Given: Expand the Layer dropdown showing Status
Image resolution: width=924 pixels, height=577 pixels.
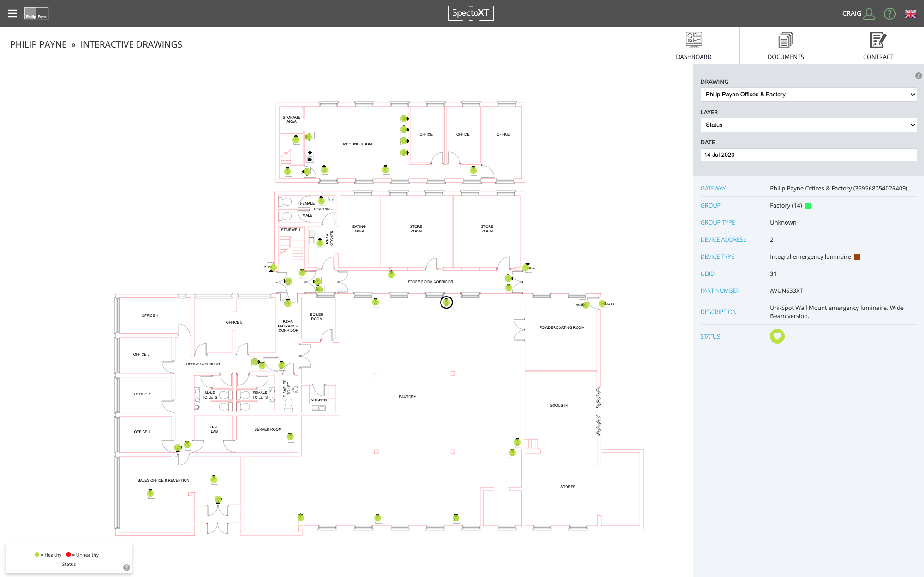Looking at the screenshot, I should 808,125.
